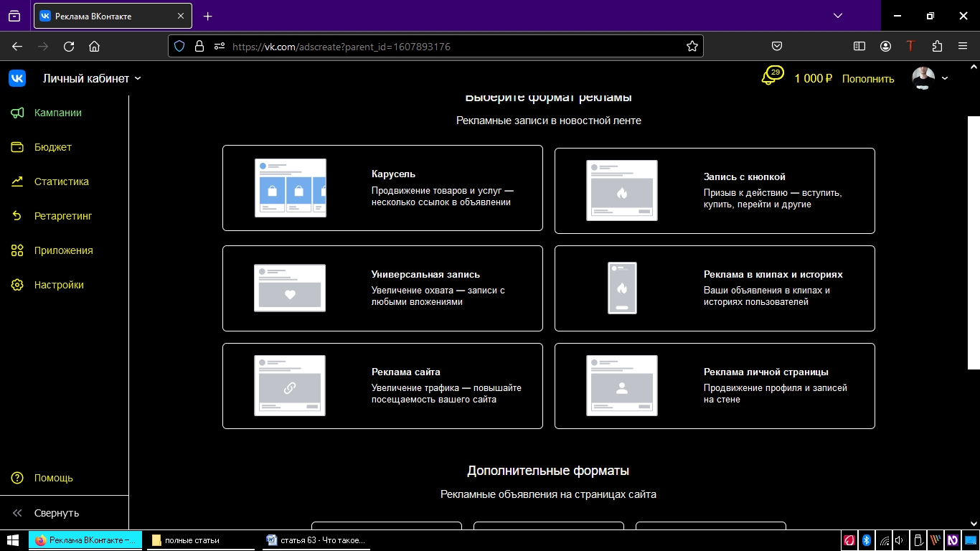Viewport: 980px width, 551px height.
Task: Open the Настройки menu item
Action: (59, 285)
